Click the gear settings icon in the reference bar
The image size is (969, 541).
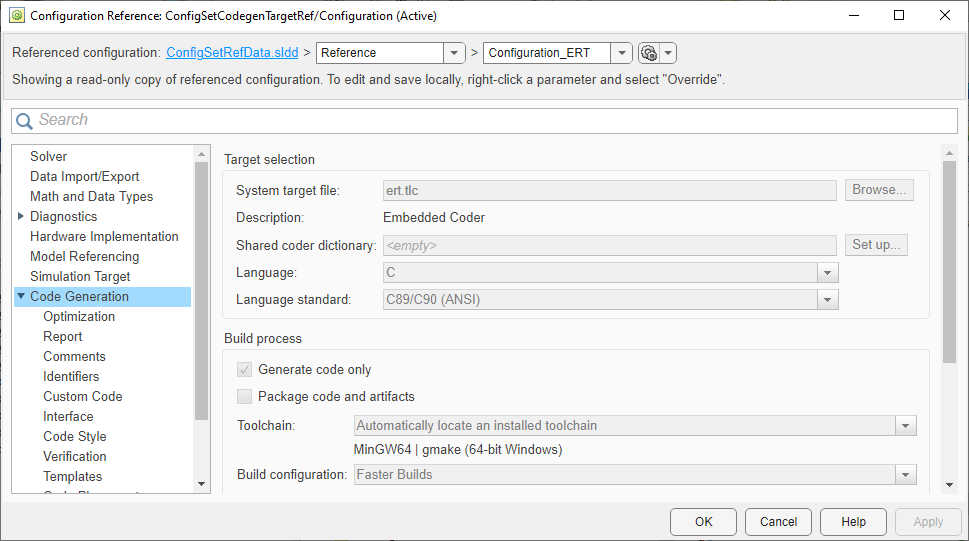pyautogui.click(x=648, y=53)
